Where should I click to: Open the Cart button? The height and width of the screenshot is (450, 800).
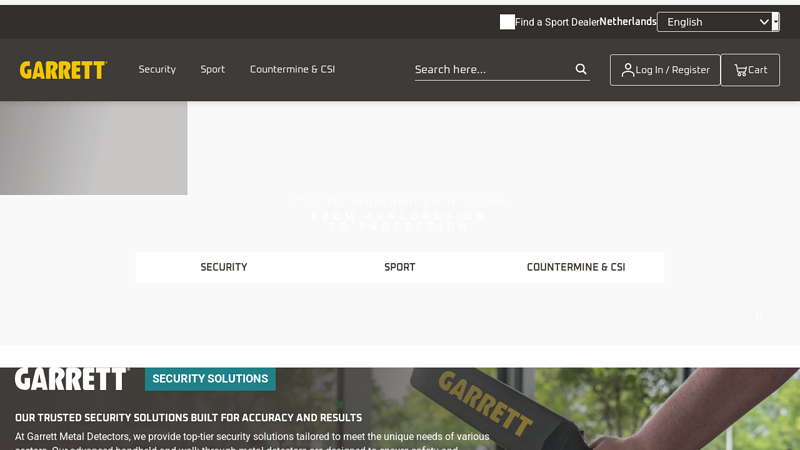click(x=750, y=70)
